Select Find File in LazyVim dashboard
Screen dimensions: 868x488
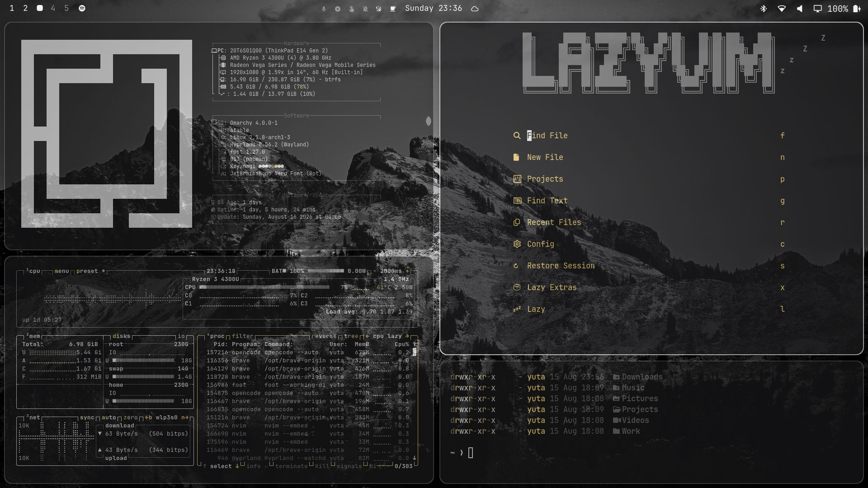click(x=547, y=136)
